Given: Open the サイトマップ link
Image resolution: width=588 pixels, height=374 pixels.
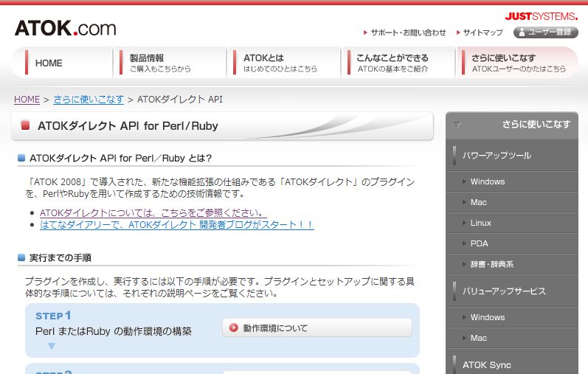Looking at the screenshot, I should 480,32.
